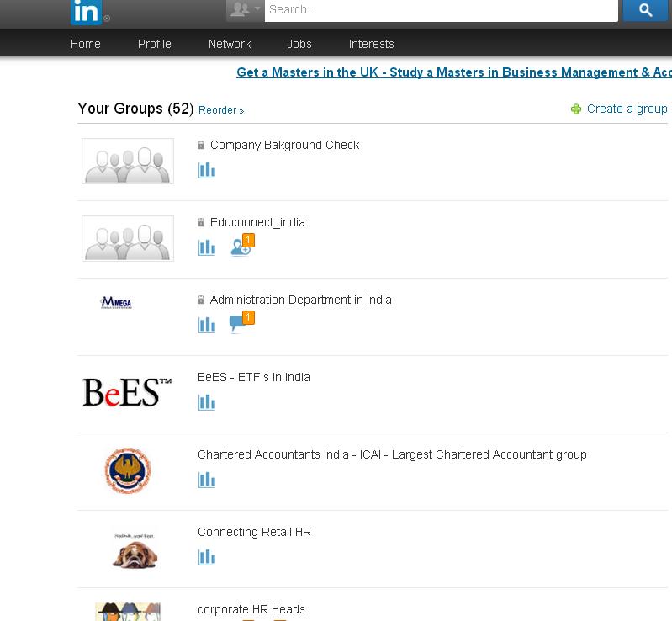Open BeES - ETF's in India group
This screenshot has height=621, width=672.
[x=254, y=377]
